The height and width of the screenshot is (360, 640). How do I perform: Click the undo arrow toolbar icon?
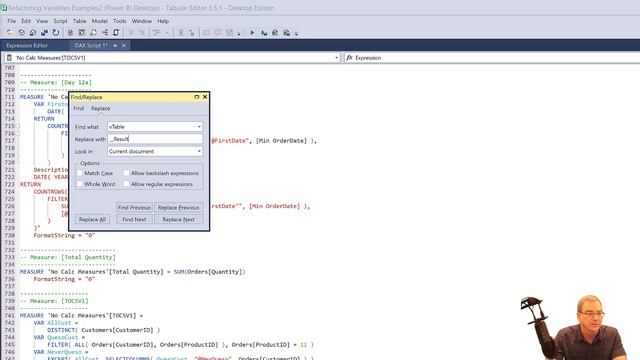pos(131,33)
